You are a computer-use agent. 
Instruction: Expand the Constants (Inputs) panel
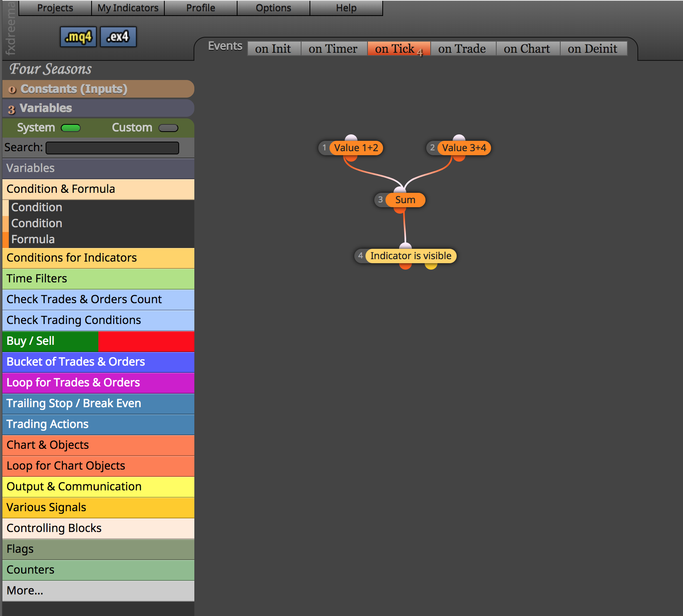pos(98,89)
